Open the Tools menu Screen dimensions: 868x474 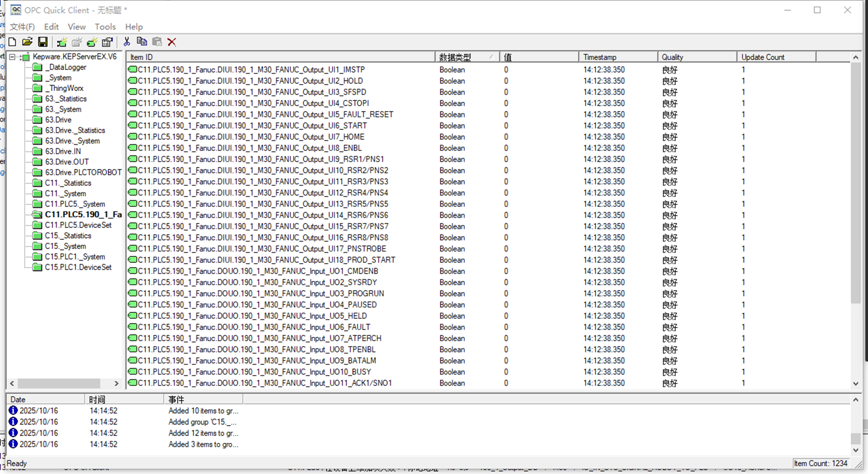point(105,27)
